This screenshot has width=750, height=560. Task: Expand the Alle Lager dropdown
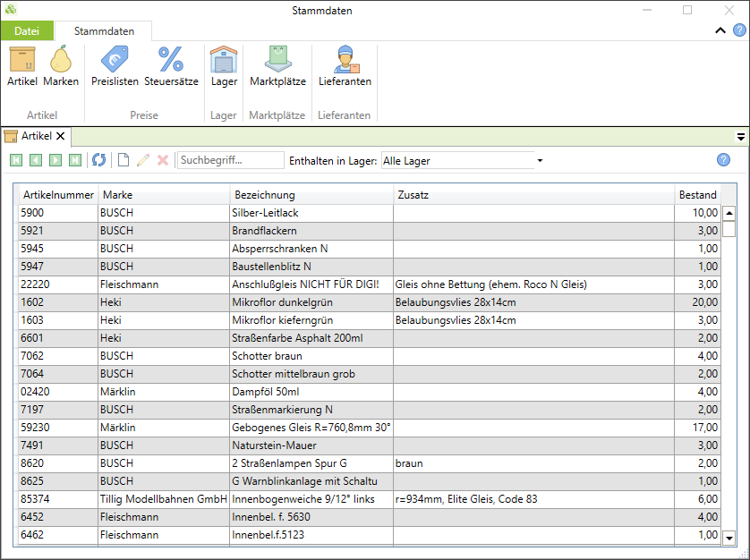tap(540, 161)
